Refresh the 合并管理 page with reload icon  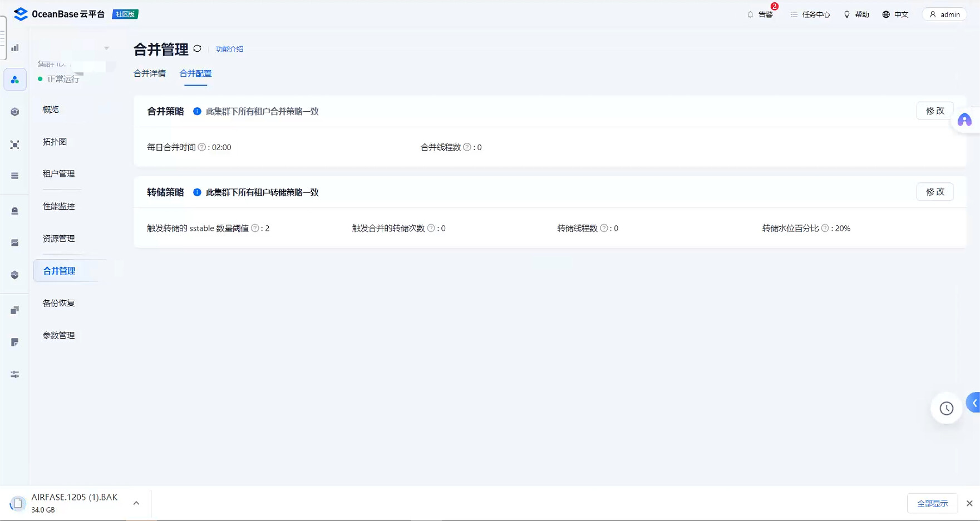pos(197,48)
